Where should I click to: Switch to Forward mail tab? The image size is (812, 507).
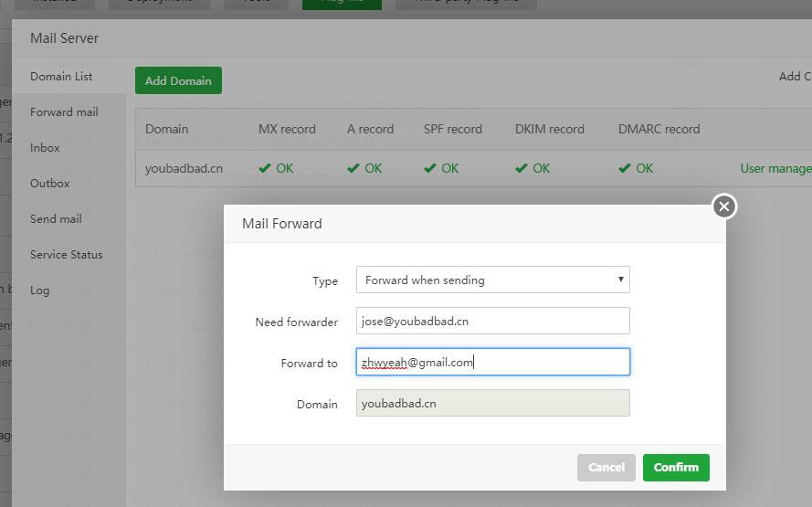(x=64, y=111)
